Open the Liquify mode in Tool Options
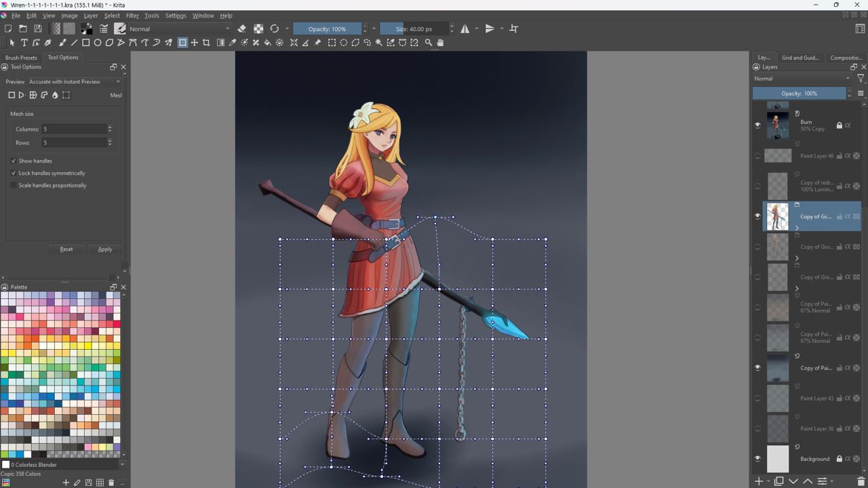 pos(55,95)
